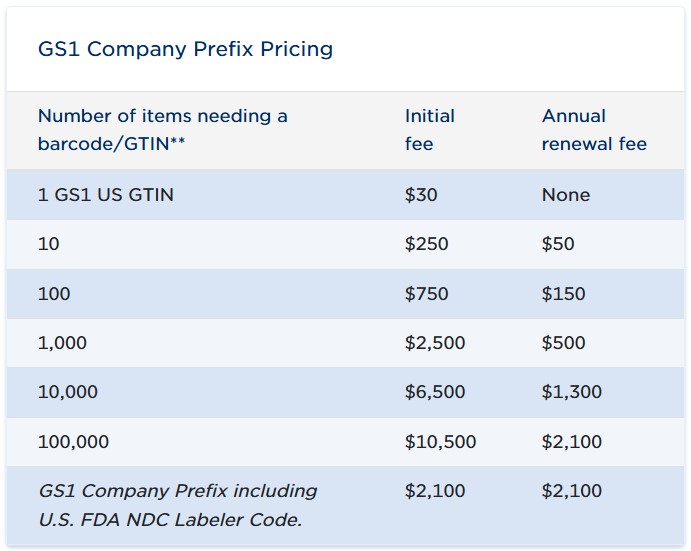
Task: Click the $750 initial fee value
Action: 426,294
